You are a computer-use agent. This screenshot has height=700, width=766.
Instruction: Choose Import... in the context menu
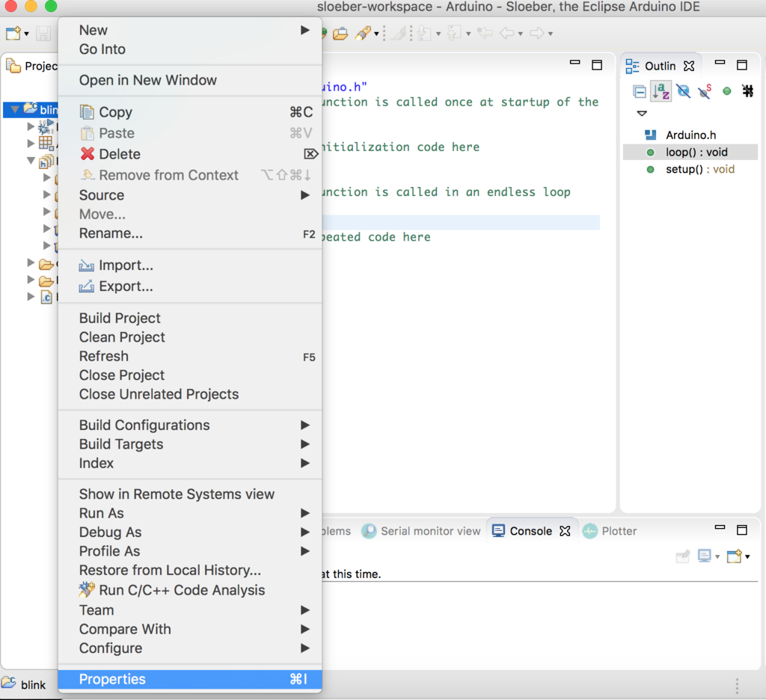[190, 265]
